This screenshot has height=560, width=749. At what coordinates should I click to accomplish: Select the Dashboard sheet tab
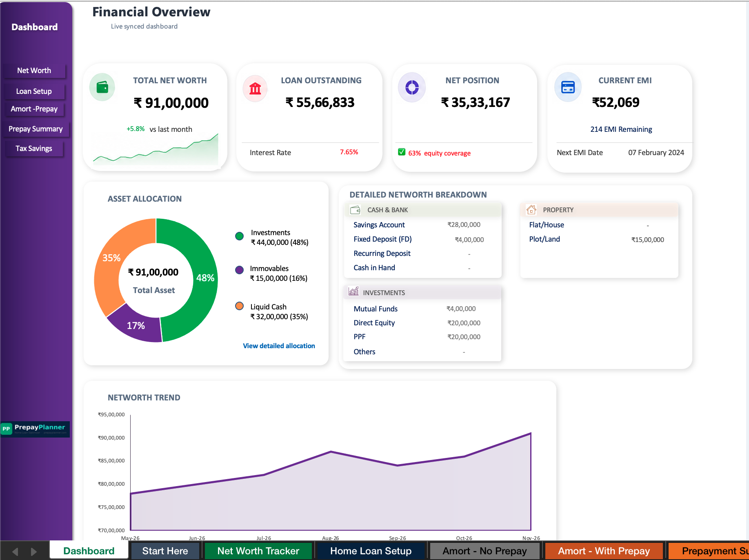(x=89, y=551)
